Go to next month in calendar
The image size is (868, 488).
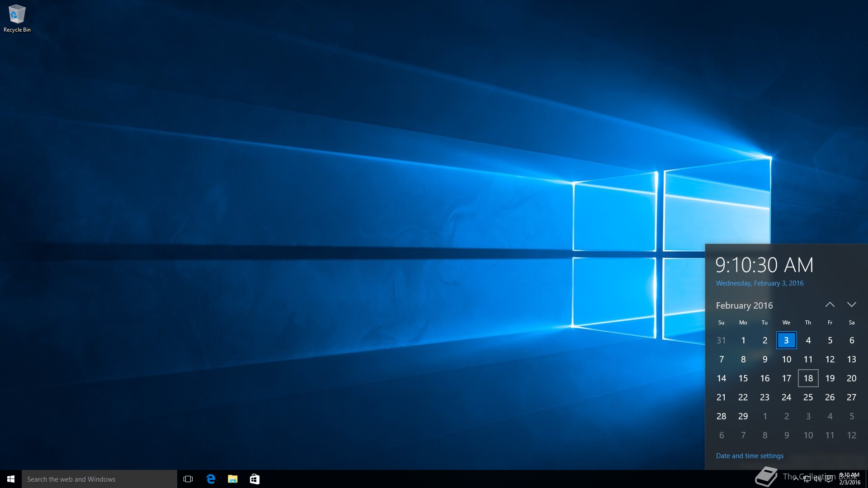852,305
